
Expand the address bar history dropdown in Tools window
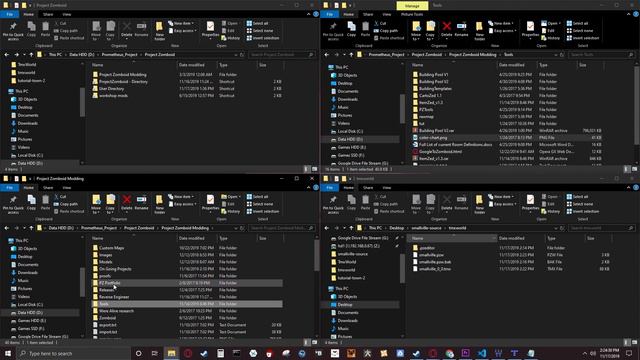(556, 55)
